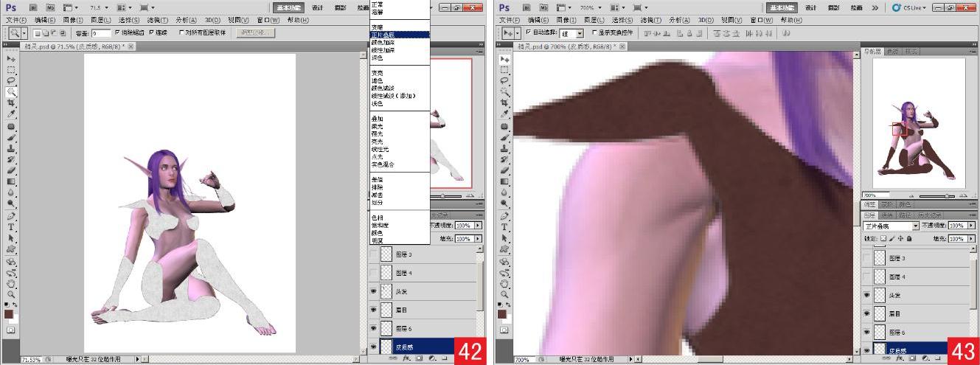Image resolution: width=980 pixels, height=365 pixels.
Task: Click 调整边缘 button in left options bar
Action: (255, 33)
